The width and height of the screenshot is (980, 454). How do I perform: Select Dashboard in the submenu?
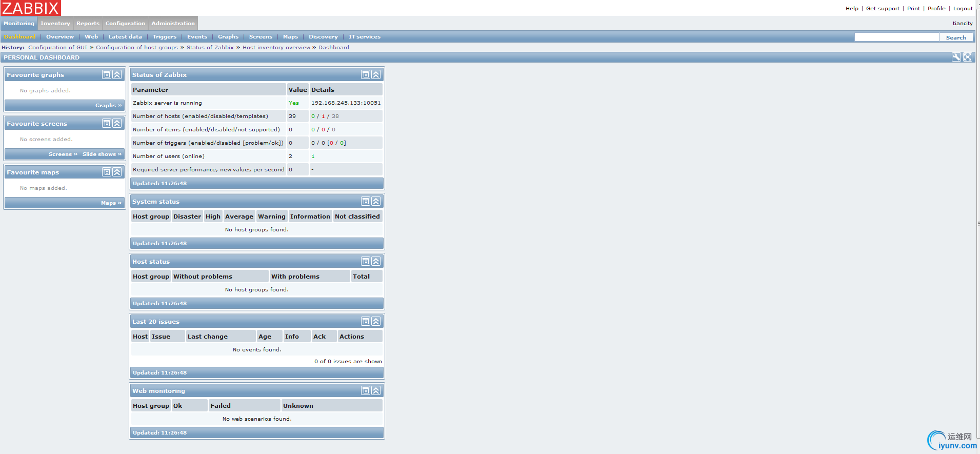coord(19,37)
